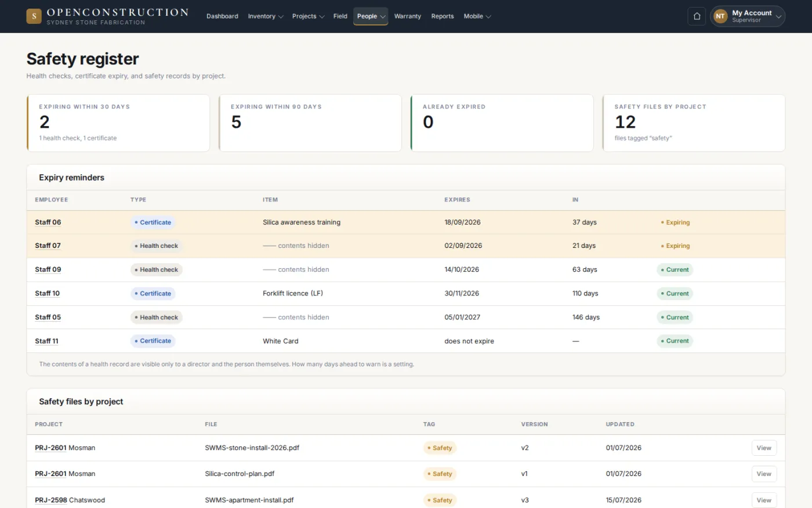Click the Current status for Staff 09

(675, 269)
